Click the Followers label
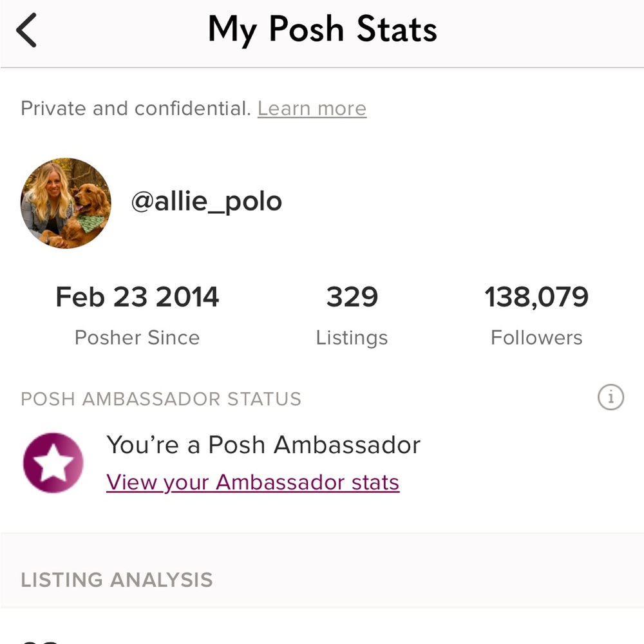 [x=536, y=337]
